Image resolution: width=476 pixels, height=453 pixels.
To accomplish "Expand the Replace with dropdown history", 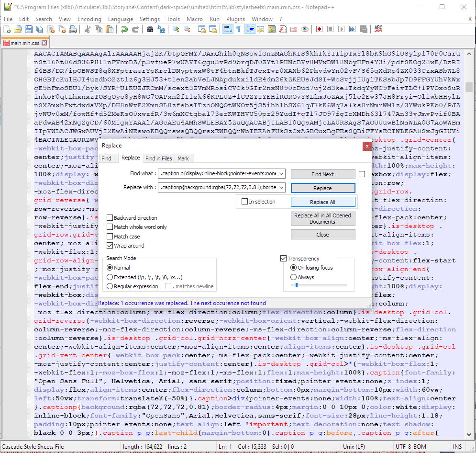I will click(281, 187).
